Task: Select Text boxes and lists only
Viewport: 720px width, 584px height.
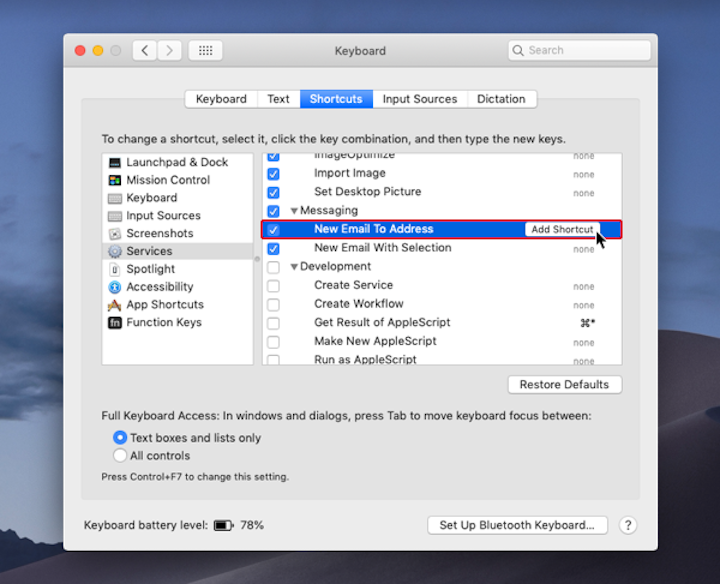Action: 120,438
